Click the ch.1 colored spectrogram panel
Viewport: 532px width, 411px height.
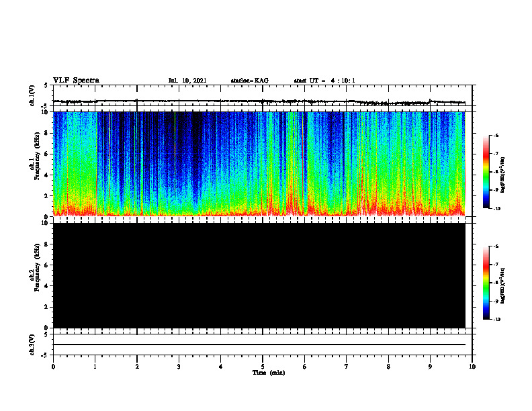point(259,164)
